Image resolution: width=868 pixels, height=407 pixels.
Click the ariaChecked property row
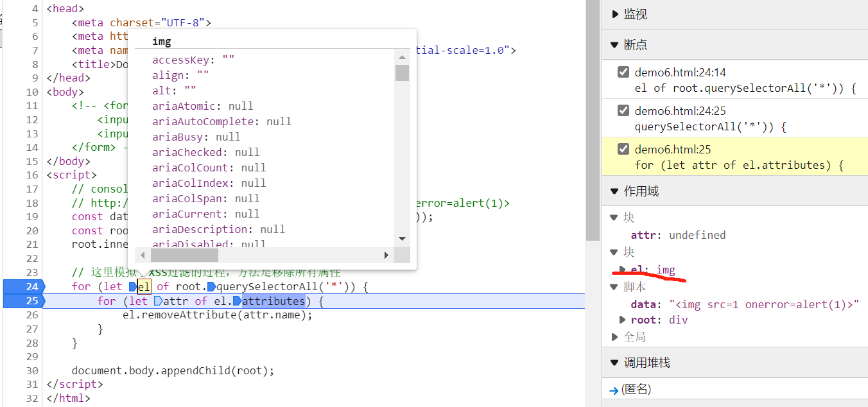pos(206,152)
